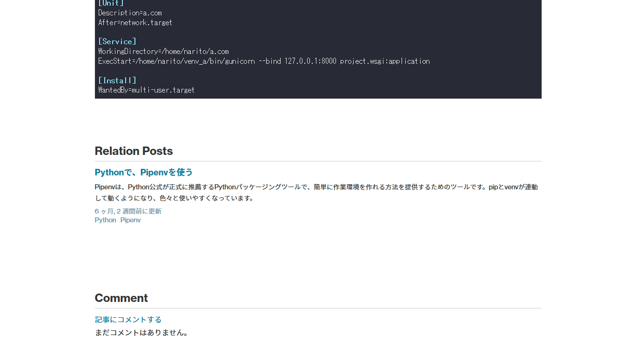The image size is (644, 361).
Task: Click the 'WorkingDirectory=/home/narito/a.com' line
Action: (x=163, y=51)
